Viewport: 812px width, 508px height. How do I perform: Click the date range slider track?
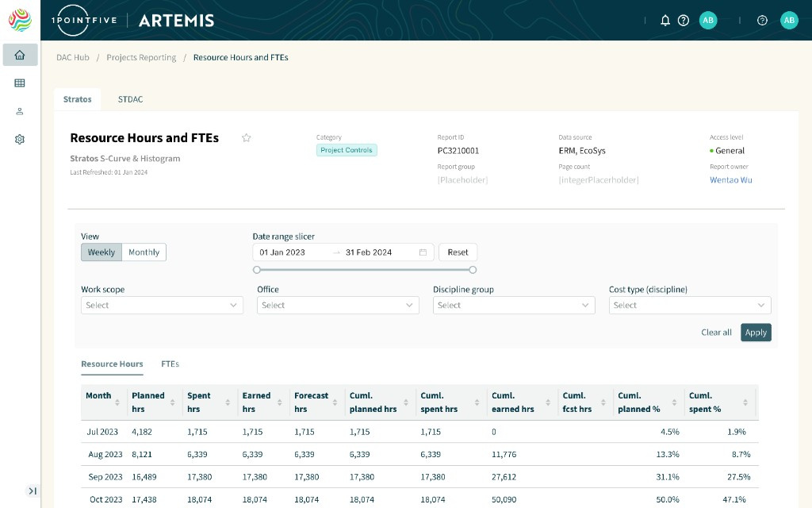365,270
